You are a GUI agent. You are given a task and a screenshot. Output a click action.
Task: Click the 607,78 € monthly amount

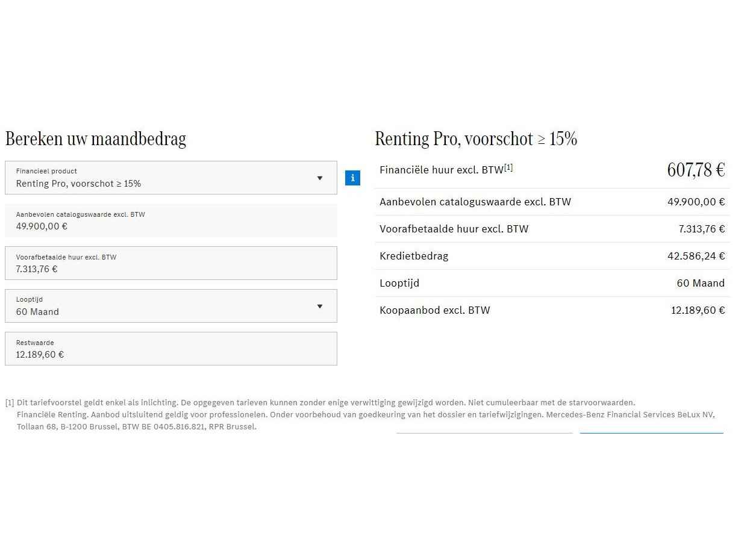(x=695, y=170)
